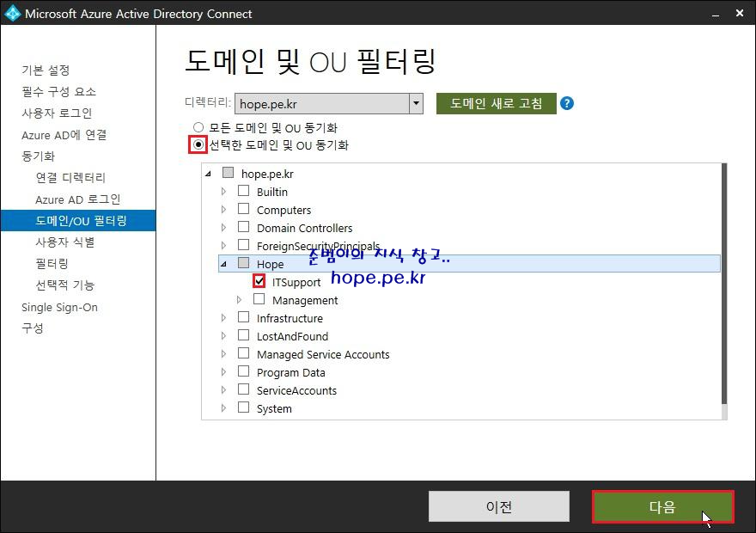Check the Domain Controllers checkbox
The image size is (756, 533).
[243, 227]
